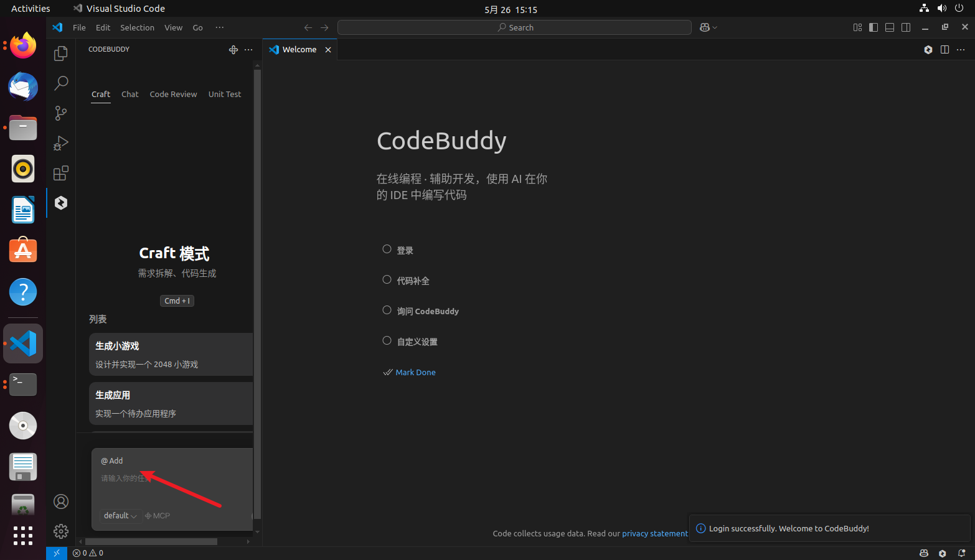Open the Explorer view in activity bar
Image resolution: width=975 pixels, height=560 pixels.
61,54
